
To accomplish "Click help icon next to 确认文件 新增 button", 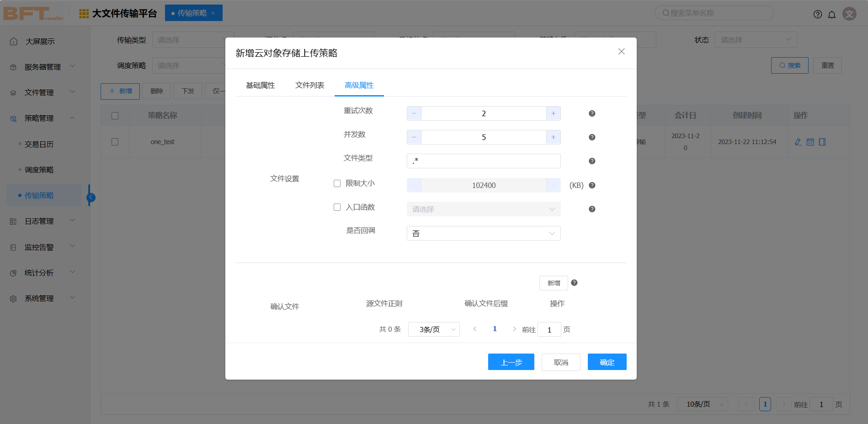I will (575, 283).
